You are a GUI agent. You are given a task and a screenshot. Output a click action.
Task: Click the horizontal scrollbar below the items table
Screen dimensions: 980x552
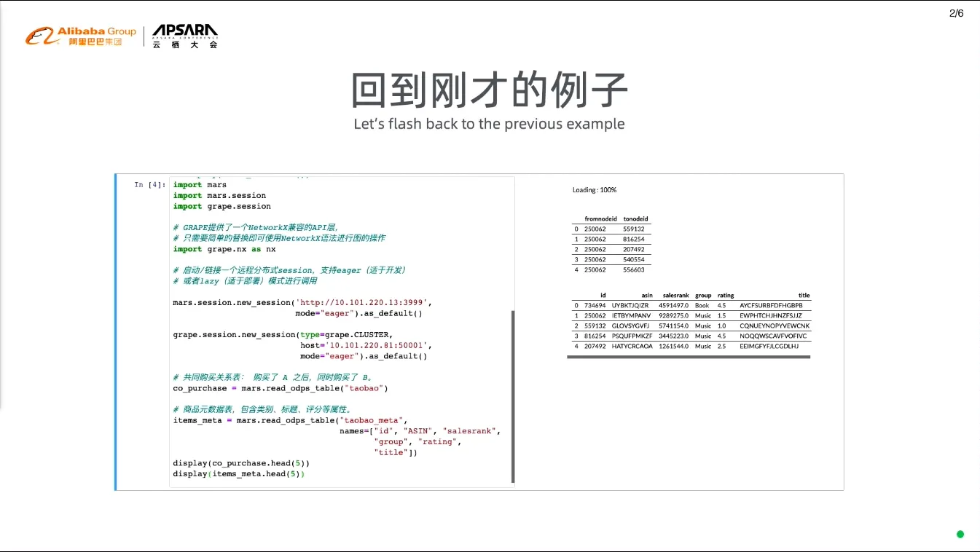(689, 357)
